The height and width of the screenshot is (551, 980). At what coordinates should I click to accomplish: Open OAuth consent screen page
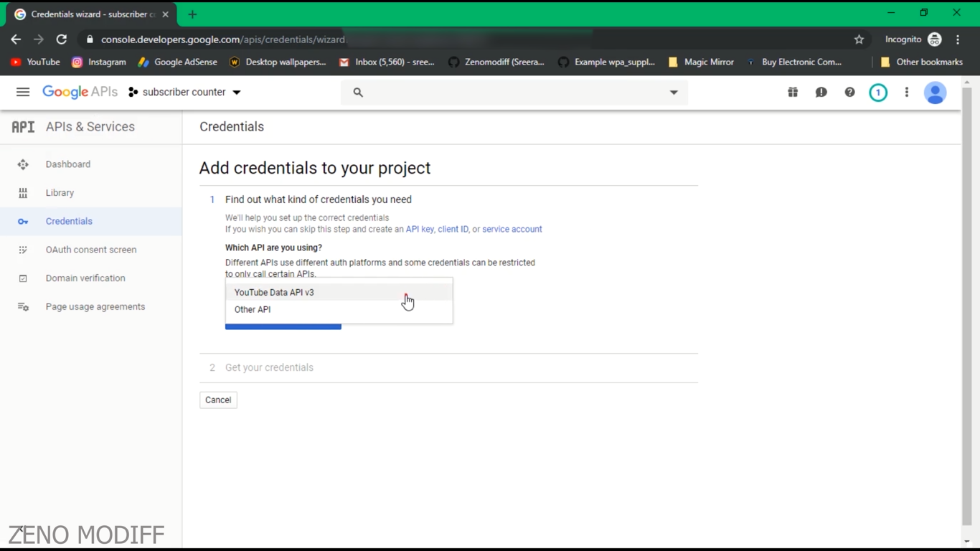coord(91,250)
